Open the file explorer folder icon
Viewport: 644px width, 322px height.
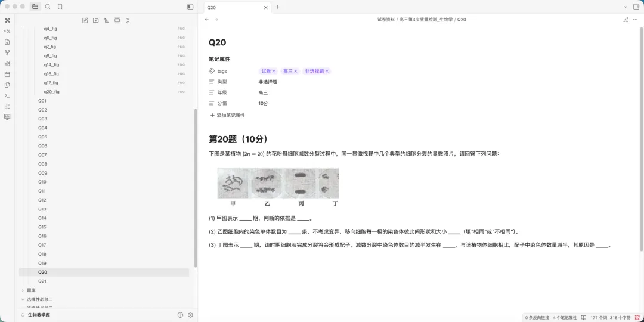tap(35, 7)
